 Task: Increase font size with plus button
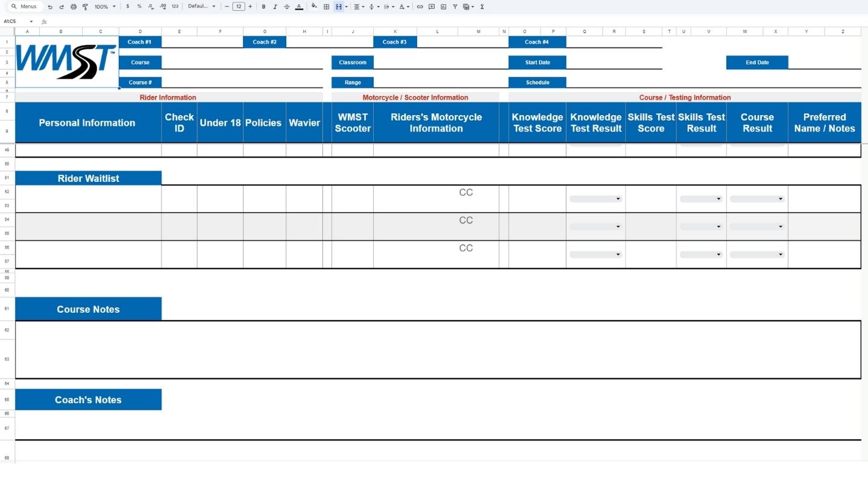(250, 7)
